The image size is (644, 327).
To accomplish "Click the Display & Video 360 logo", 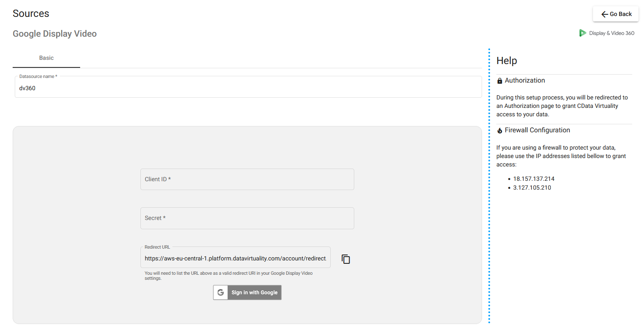I will tap(606, 33).
